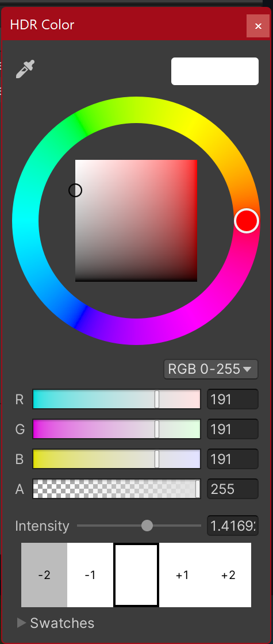Image resolution: width=273 pixels, height=644 pixels.
Task: Pick a color with the eyedropper tool
Action: click(x=25, y=69)
